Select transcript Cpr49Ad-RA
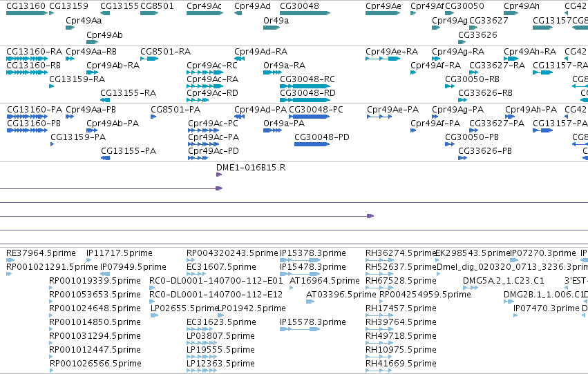The height and width of the screenshot is (374, 588). tap(260, 52)
